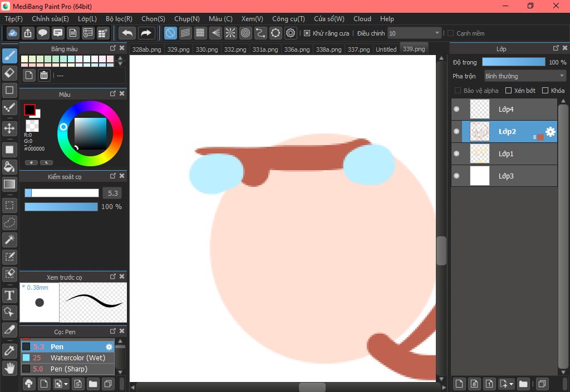Open Điều chỉnh value dropdown
The width and height of the screenshot is (570, 392).
[x=414, y=33]
